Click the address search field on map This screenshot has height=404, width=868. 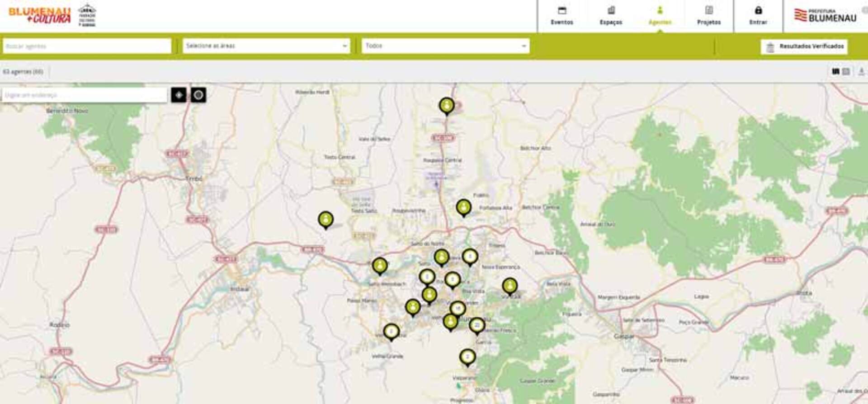[x=85, y=95]
